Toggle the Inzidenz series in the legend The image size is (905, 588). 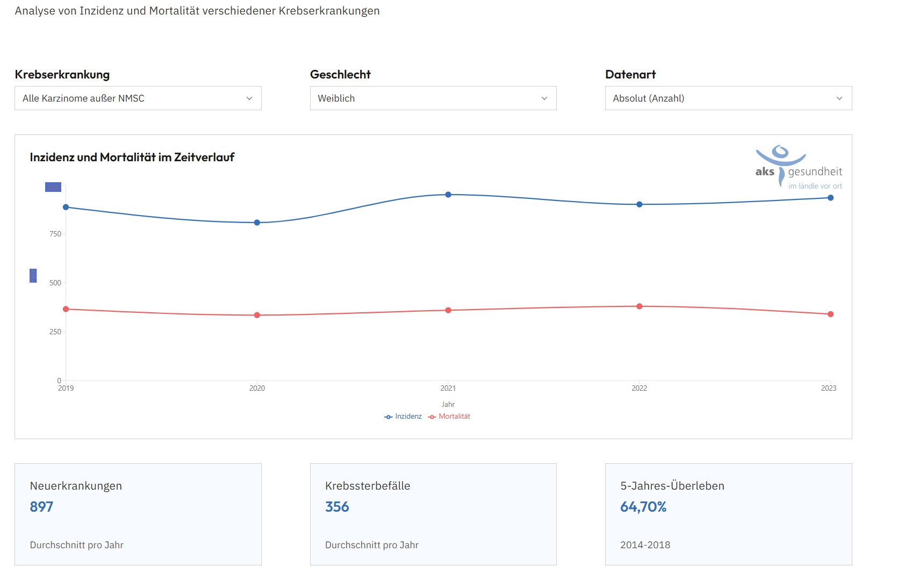403,417
